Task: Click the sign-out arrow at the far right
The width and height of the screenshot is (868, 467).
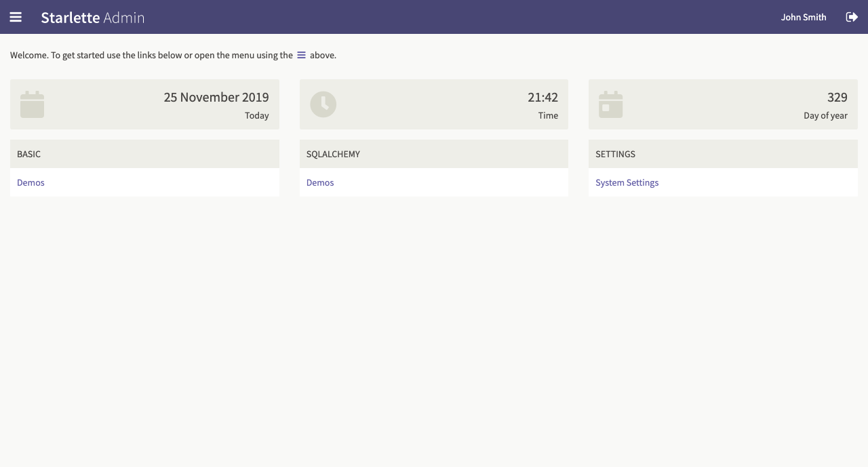Action: point(852,17)
